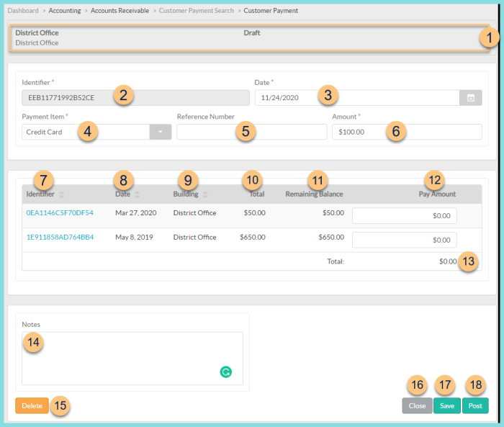Open Accounts Receivable breadcrumb
Image resolution: width=504 pixels, height=427 pixels.
coord(120,11)
